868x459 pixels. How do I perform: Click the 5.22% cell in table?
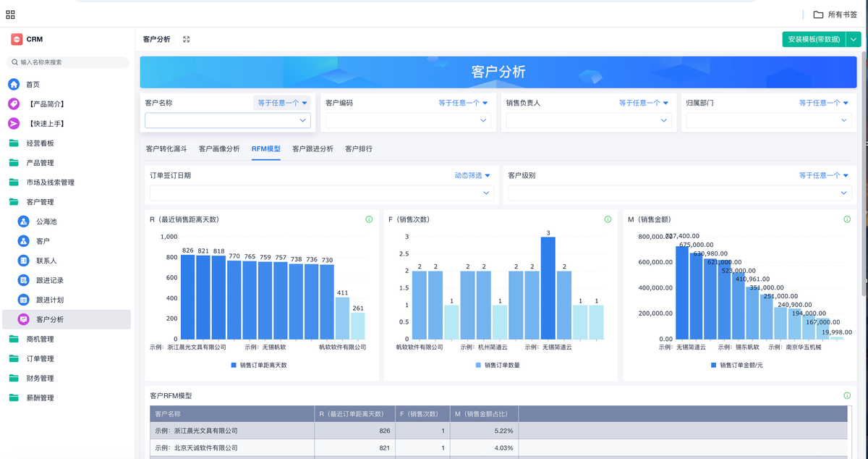[x=483, y=431]
